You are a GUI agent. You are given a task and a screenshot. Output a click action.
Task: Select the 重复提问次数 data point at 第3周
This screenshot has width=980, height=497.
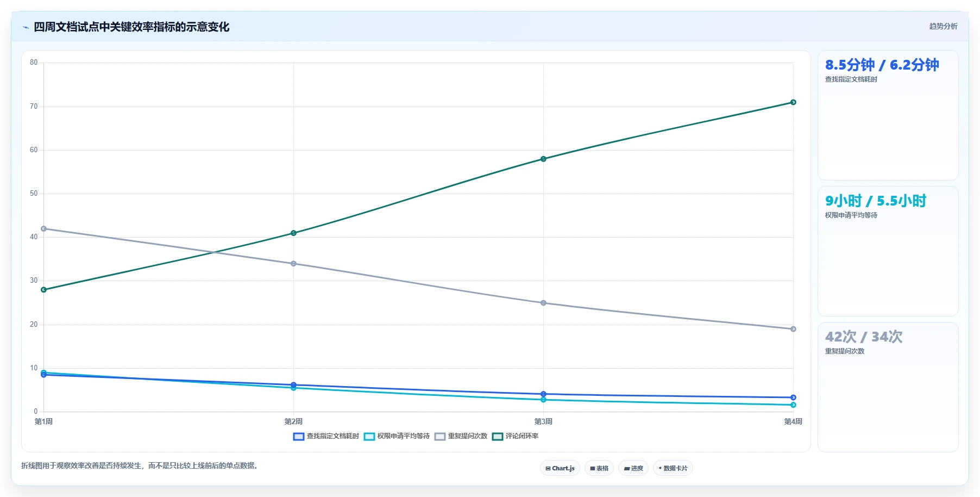[x=543, y=303]
